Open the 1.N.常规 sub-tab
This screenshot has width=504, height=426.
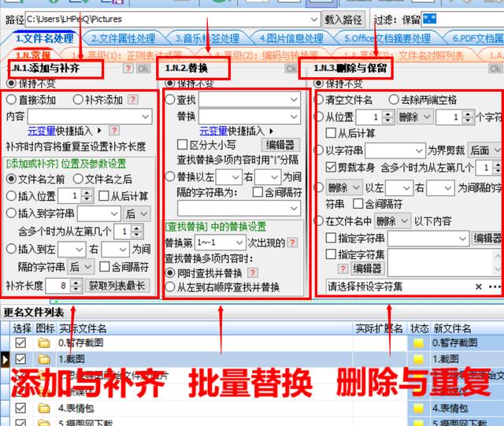[x=33, y=55]
